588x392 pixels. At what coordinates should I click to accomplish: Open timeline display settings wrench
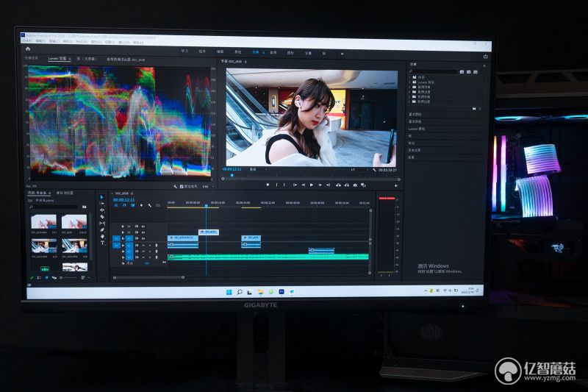pos(149,206)
